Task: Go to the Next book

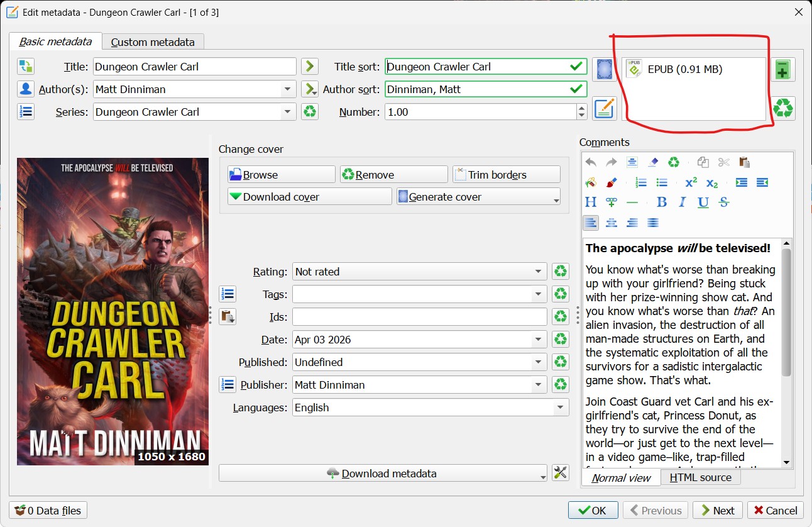Action: [718, 510]
